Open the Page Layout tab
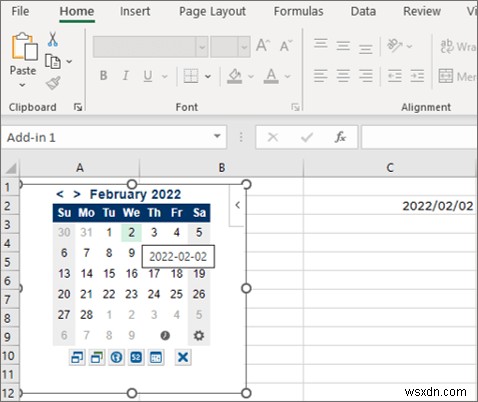Screen dimensions: 478x402 pyautogui.click(x=212, y=11)
